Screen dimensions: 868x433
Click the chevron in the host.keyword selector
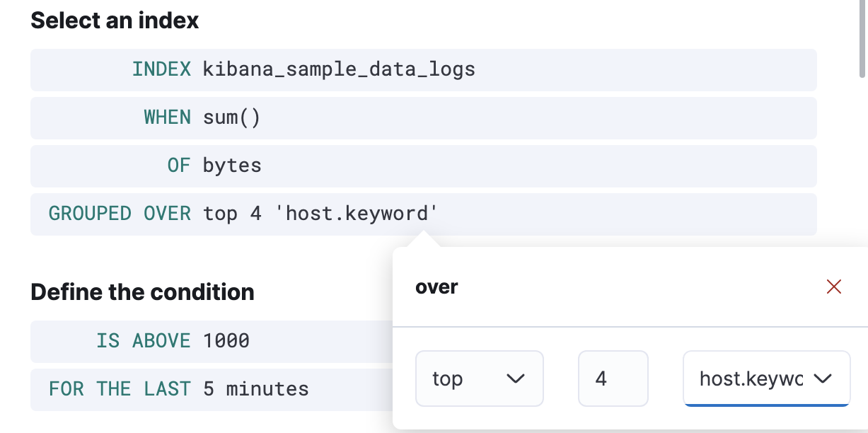tap(822, 379)
